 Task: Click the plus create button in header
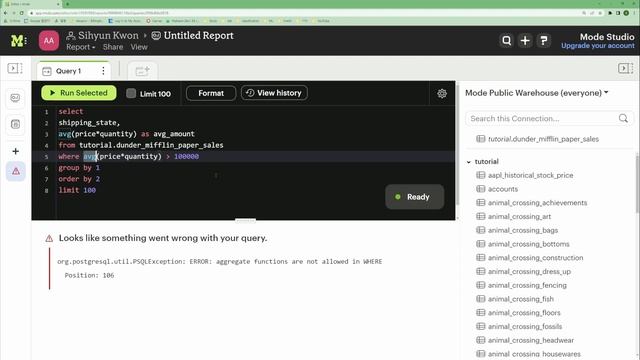tap(525, 40)
